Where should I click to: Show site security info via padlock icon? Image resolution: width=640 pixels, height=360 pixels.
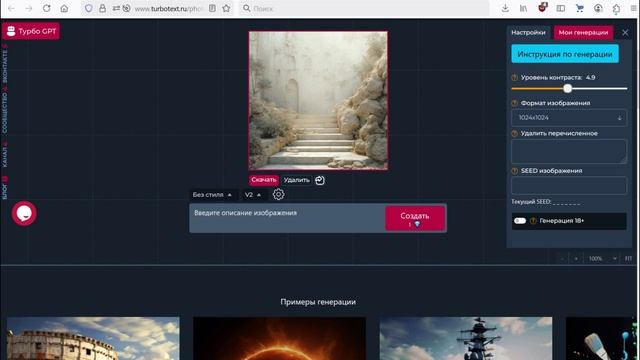click(x=102, y=8)
